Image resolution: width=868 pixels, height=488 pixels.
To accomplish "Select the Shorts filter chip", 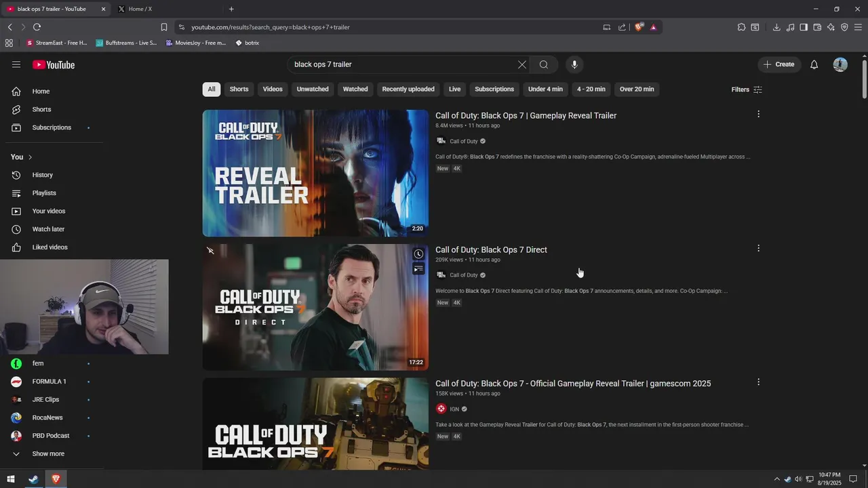I will [x=239, y=89].
